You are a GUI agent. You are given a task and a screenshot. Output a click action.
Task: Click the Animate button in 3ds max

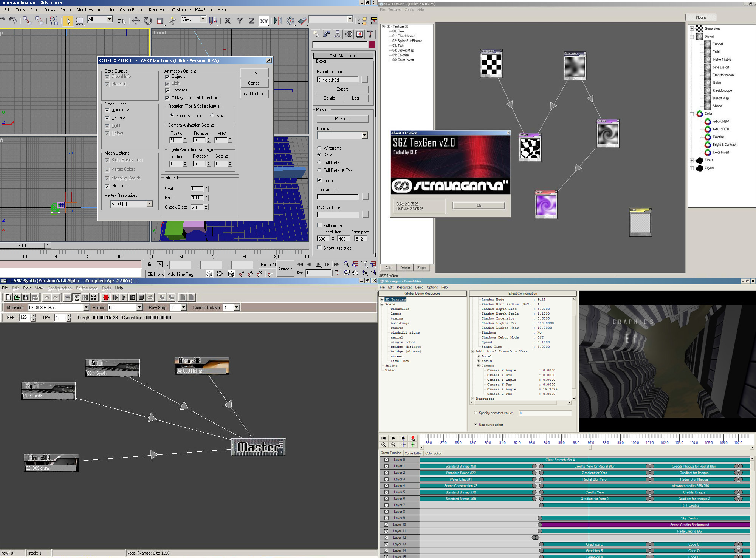(x=285, y=269)
